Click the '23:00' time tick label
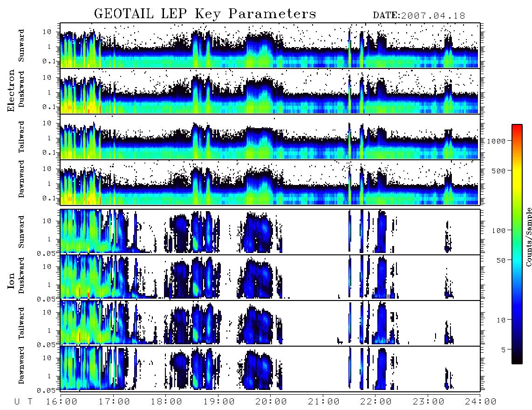The image size is (532, 410). (429, 402)
